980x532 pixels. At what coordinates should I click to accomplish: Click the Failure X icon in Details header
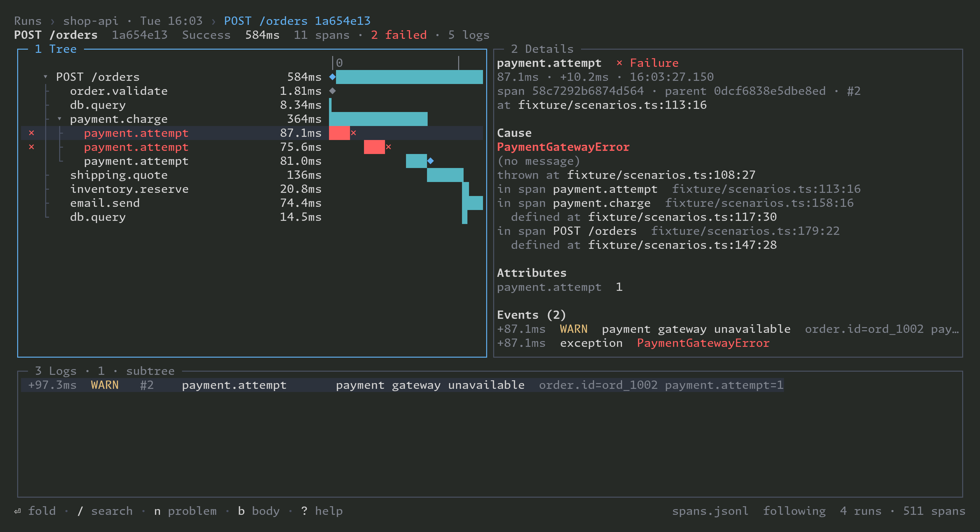pos(619,63)
